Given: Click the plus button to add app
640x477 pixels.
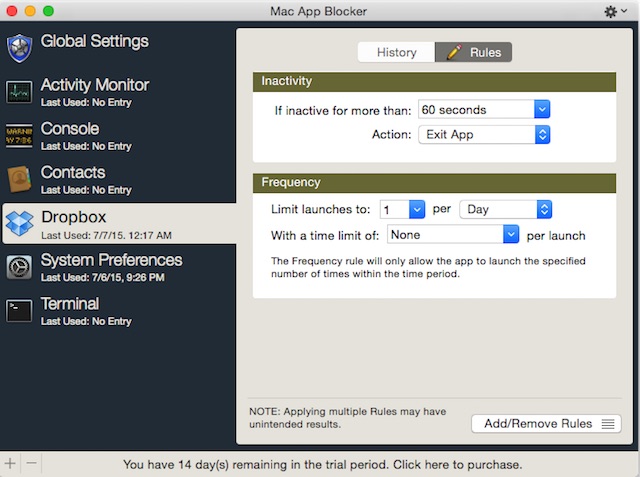Looking at the screenshot, I should pos(10,464).
